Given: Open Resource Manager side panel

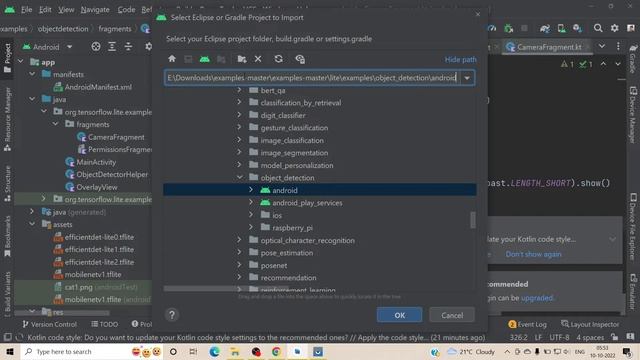Looking at the screenshot, I should [x=7, y=118].
